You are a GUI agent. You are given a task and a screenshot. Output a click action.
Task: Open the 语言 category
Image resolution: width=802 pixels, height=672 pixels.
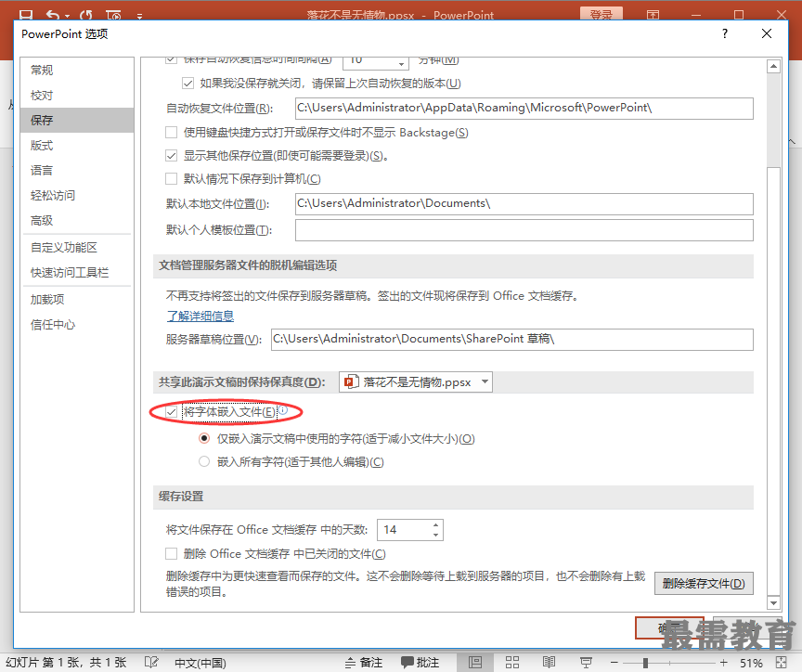77,170
